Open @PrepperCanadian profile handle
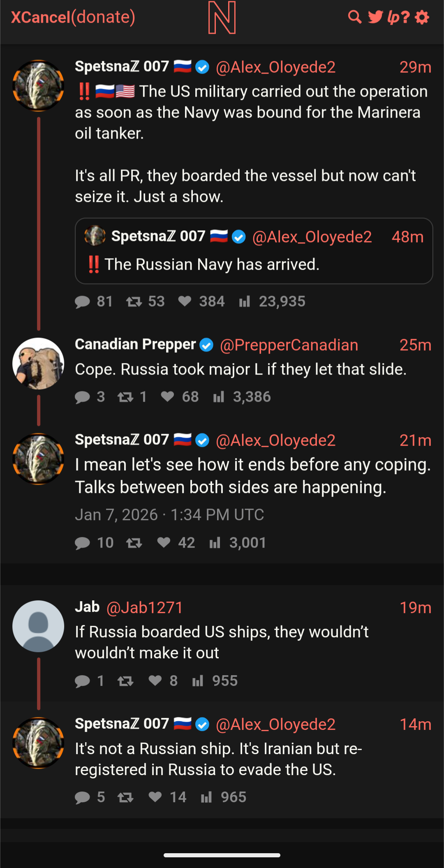 click(x=289, y=345)
